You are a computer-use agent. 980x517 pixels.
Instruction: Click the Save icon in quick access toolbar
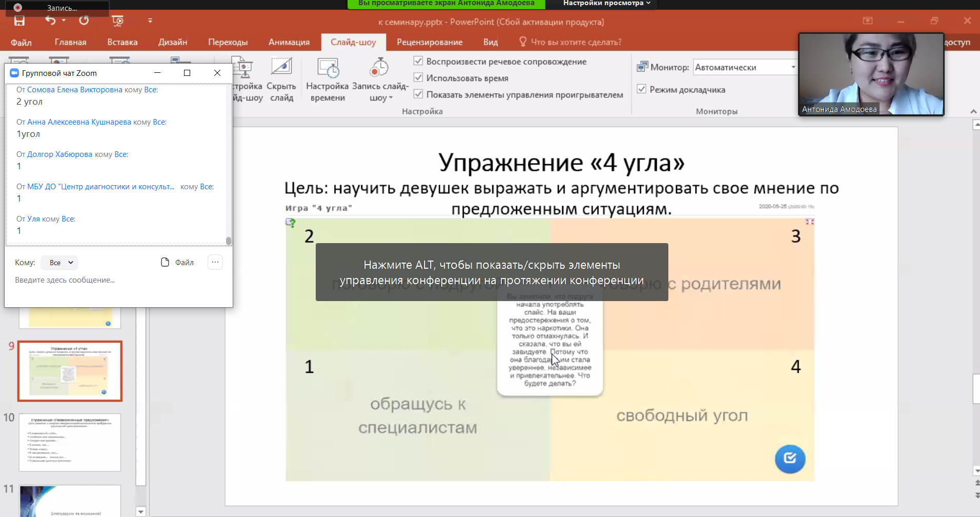click(19, 21)
